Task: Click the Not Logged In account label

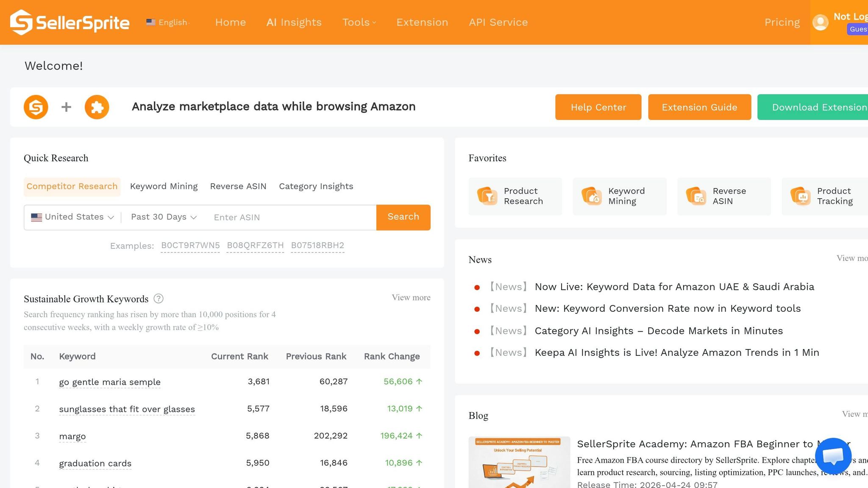Action: pos(851,17)
